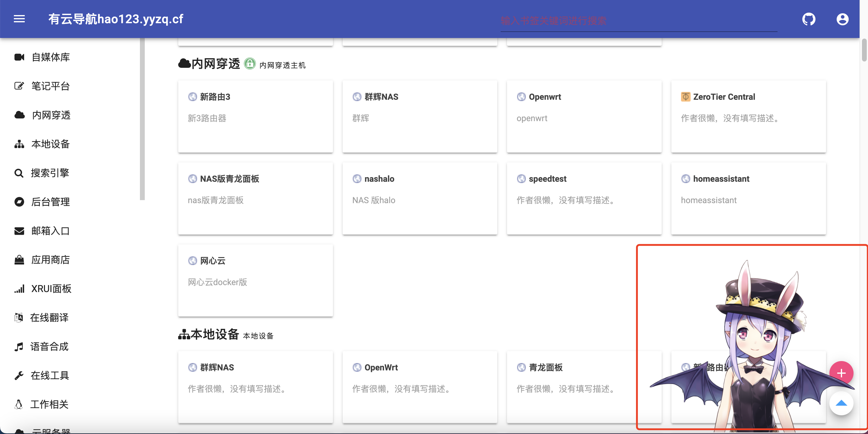Click the bookmark keyword search field
This screenshot has width=868, height=434.
(x=638, y=21)
